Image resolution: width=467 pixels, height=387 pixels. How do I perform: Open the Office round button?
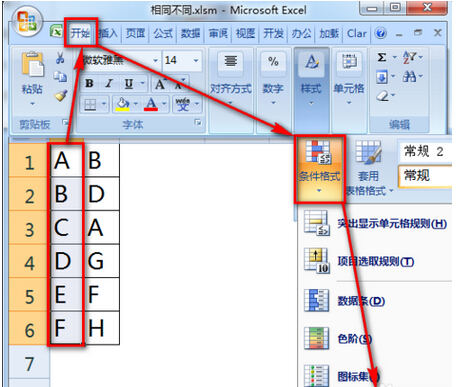pos(27,21)
